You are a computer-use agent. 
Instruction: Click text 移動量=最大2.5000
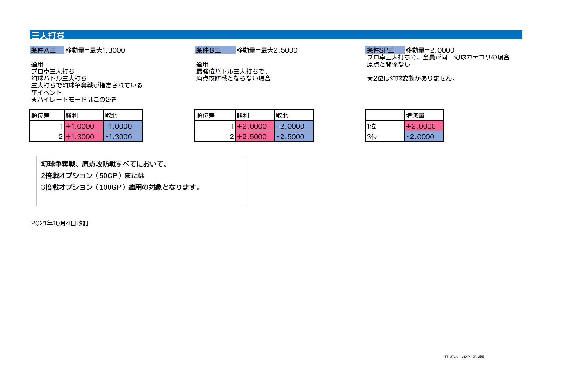click(267, 50)
